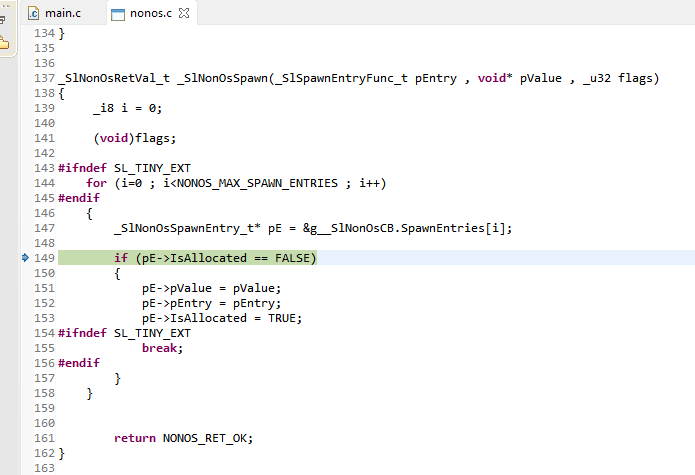695x475 pixels.
Task: Click 'NONOS_MAX_SPAWN_ENTRIES' in for loop
Action: pos(258,183)
